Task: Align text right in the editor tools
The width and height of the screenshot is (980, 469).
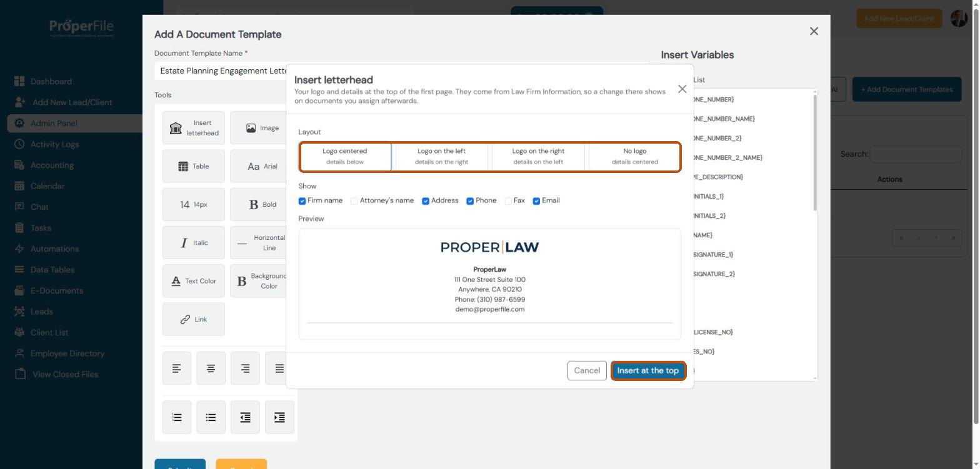Action: (x=245, y=368)
